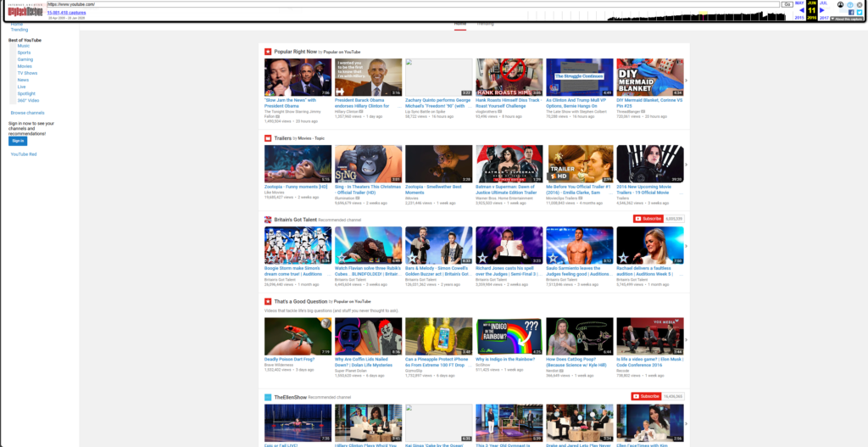Click the blue Sign in button

tap(18, 141)
